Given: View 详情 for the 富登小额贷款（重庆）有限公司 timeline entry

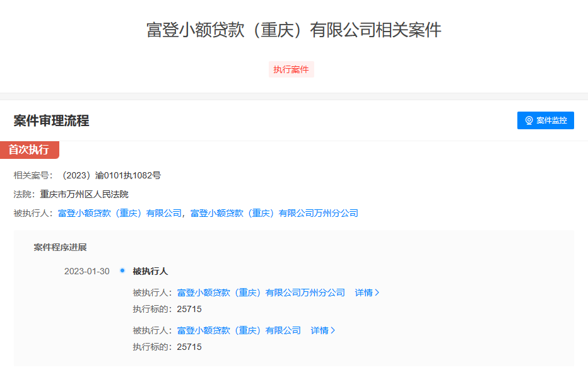Looking at the screenshot, I should pos(319,330).
